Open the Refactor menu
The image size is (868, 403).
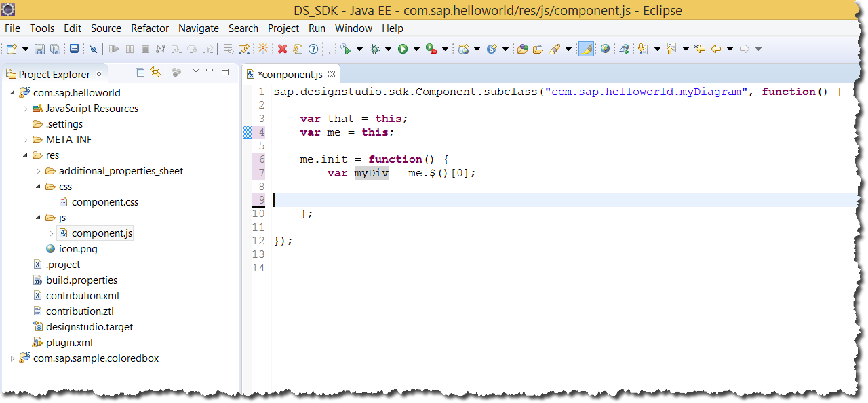(150, 28)
